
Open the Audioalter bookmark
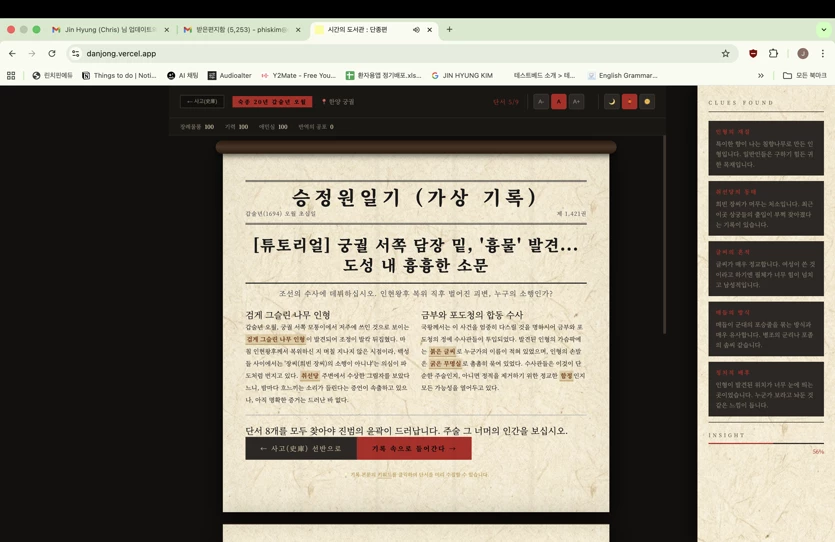[230, 76]
